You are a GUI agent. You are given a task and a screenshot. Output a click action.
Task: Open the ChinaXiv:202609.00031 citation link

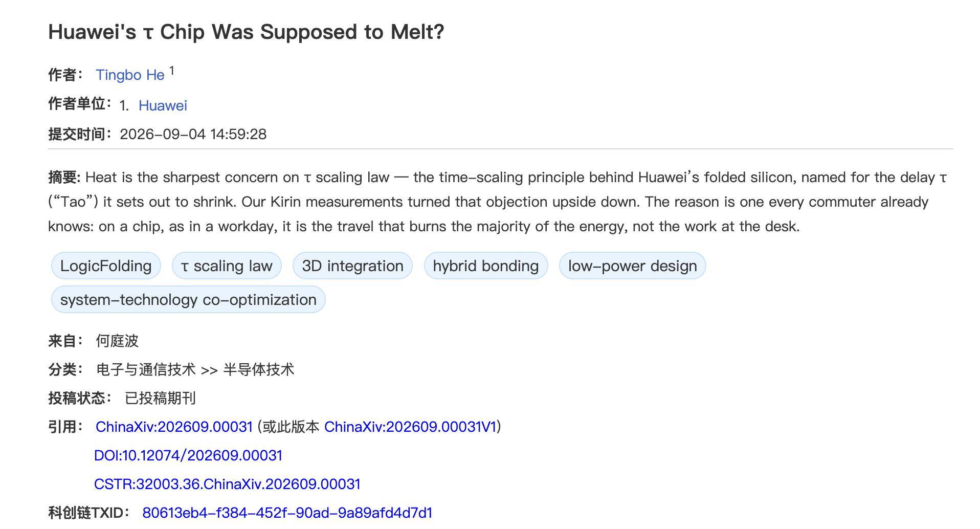174,427
